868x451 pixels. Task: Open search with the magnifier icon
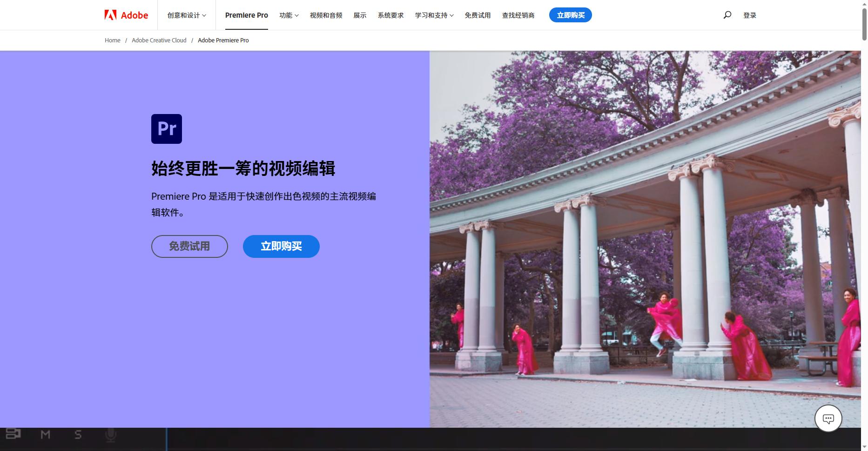pyautogui.click(x=727, y=14)
